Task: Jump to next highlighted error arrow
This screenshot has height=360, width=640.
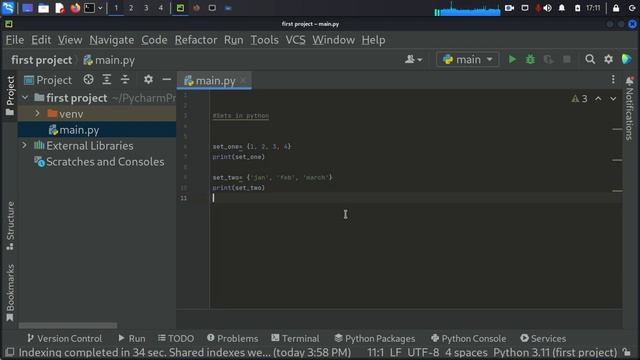Action: point(613,99)
